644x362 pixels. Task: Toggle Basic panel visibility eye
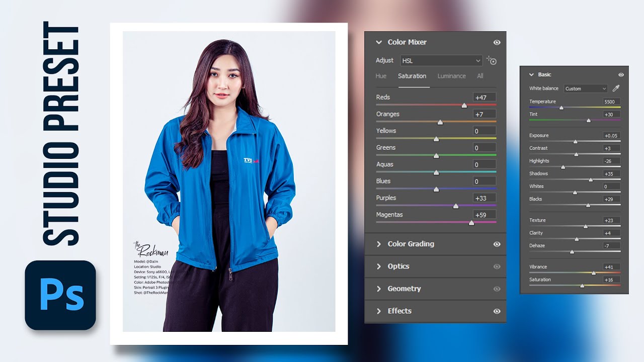[621, 74]
